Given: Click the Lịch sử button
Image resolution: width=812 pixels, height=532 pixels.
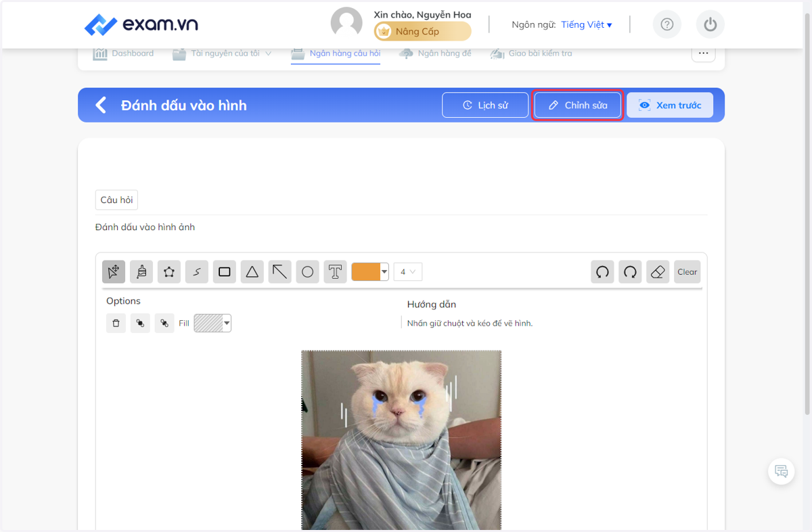Looking at the screenshot, I should [485, 105].
